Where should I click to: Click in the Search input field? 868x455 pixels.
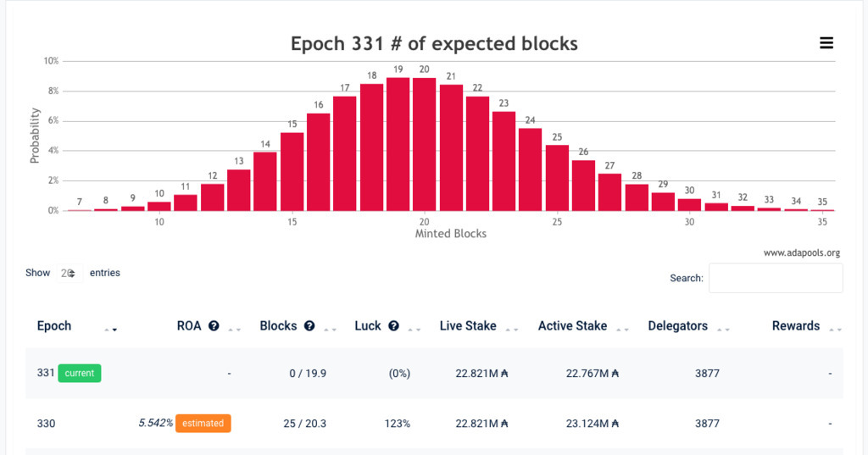coord(775,278)
